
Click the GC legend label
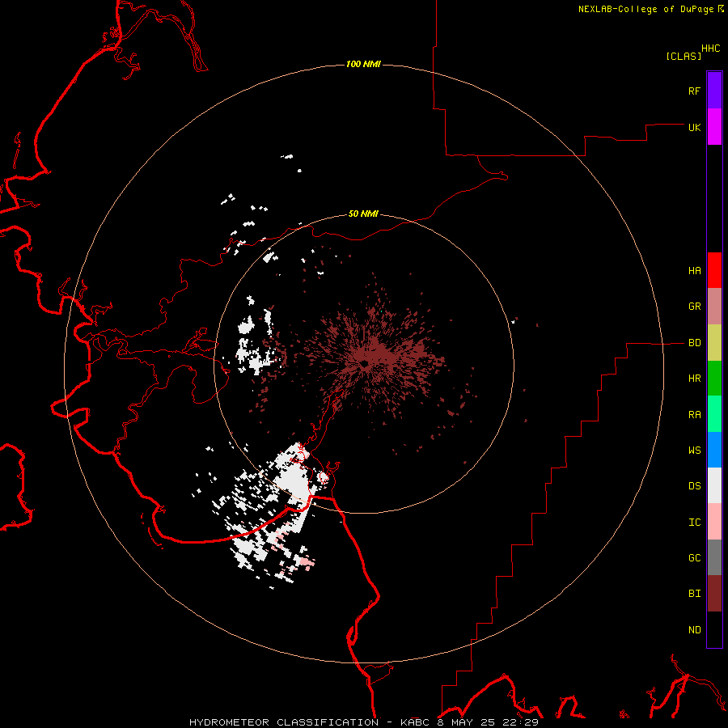(694, 558)
